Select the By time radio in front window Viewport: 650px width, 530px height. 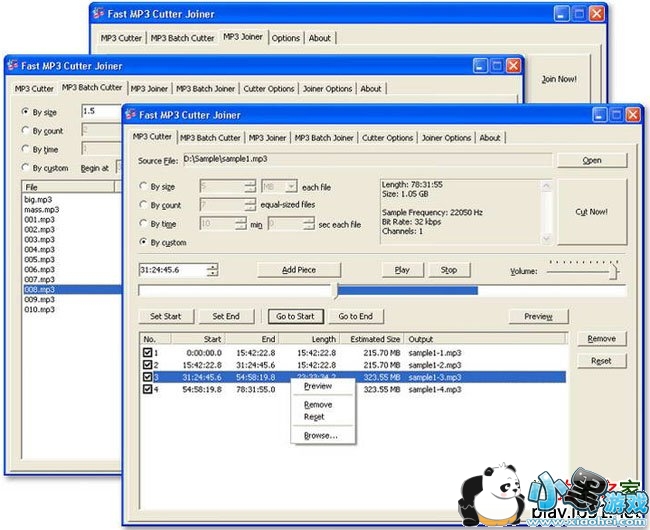point(143,224)
